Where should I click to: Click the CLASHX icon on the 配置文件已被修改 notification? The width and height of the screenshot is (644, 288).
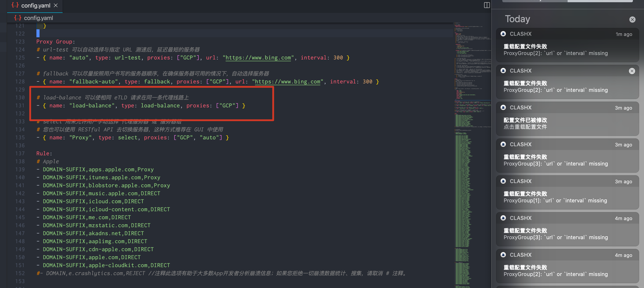(x=503, y=107)
